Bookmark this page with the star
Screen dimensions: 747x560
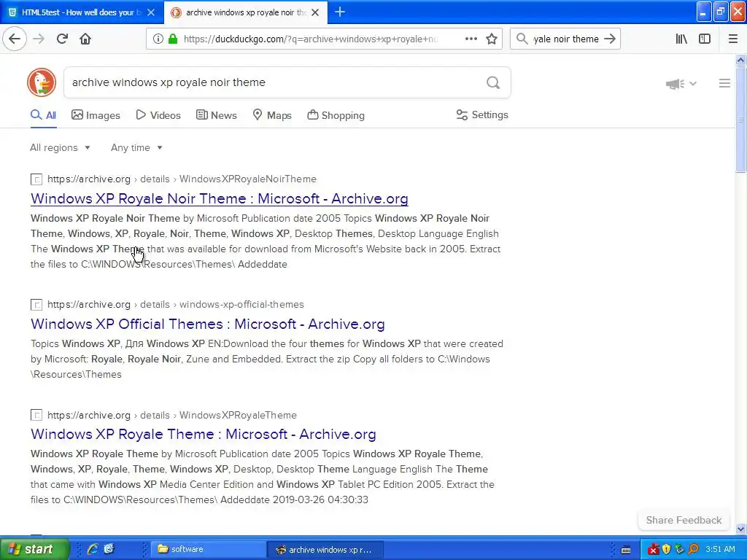(492, 39)
